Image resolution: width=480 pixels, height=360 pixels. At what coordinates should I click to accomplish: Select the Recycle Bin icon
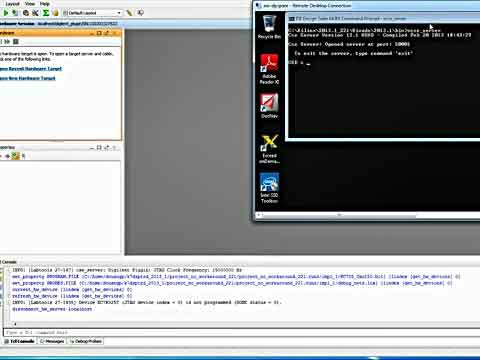[269, 27]
